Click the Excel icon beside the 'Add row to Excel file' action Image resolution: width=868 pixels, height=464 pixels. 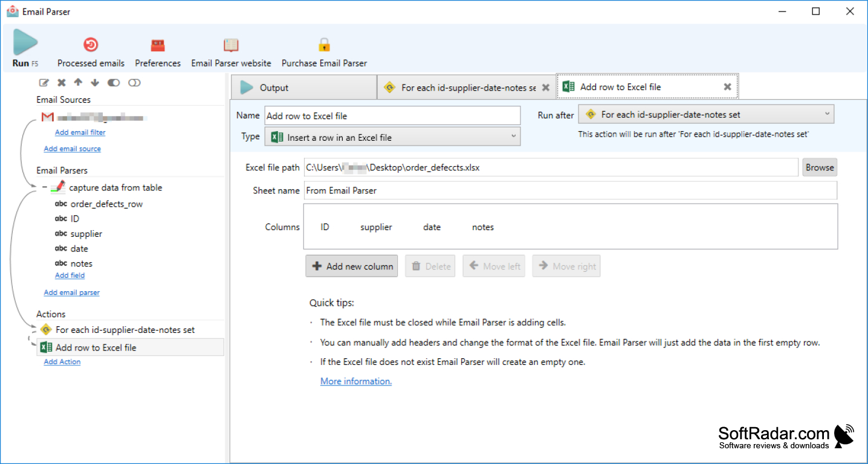point(46,347)
